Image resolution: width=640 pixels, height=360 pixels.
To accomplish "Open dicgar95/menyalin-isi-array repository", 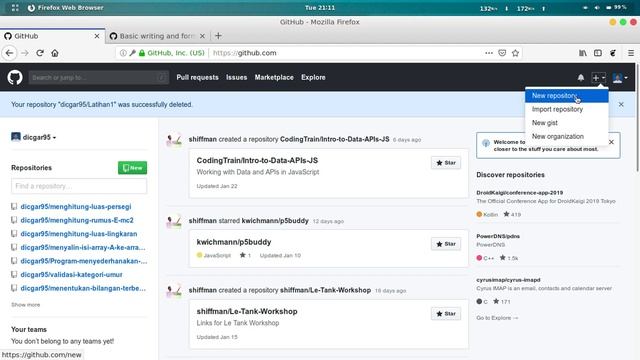I will 83,247.
